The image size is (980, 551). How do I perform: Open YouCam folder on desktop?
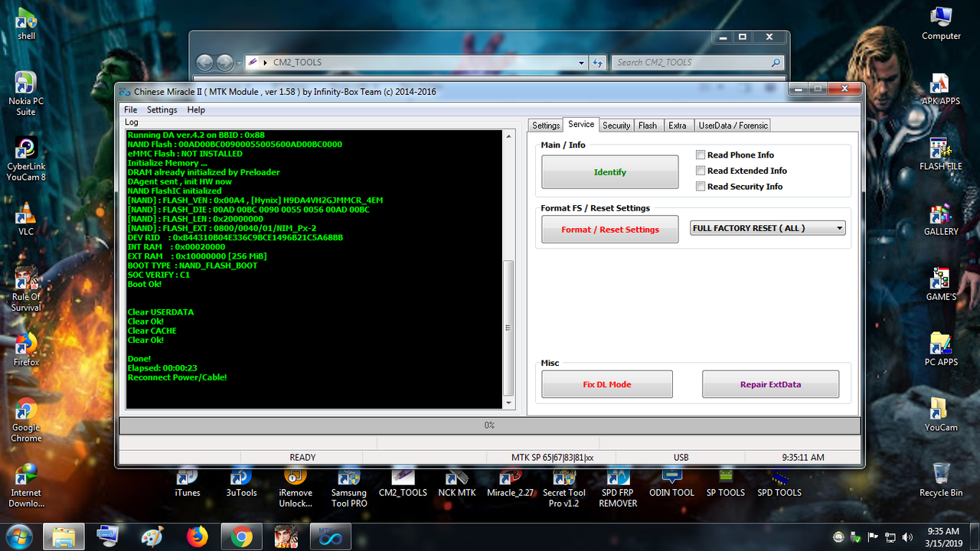point(941,414)
